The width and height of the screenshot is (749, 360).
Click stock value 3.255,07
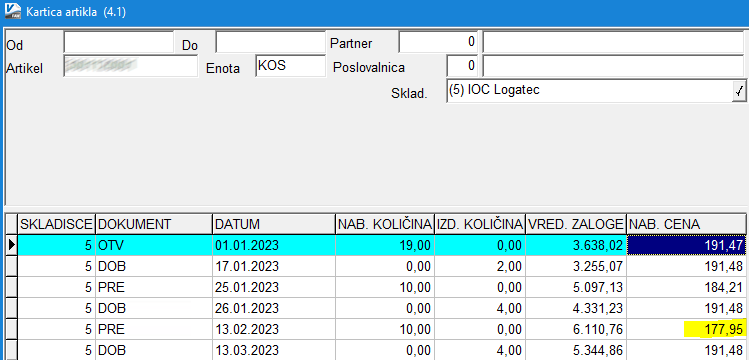coord(576,266)
